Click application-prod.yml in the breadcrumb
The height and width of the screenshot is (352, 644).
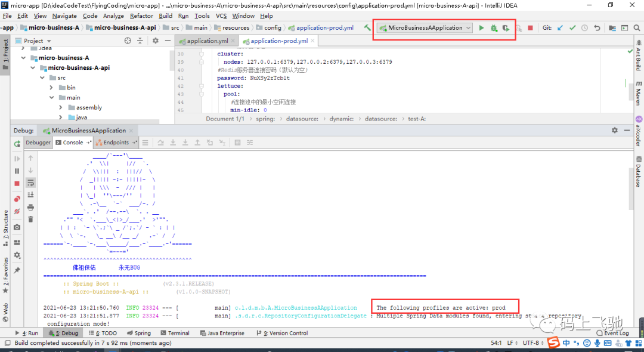click(x=321, y=28)
